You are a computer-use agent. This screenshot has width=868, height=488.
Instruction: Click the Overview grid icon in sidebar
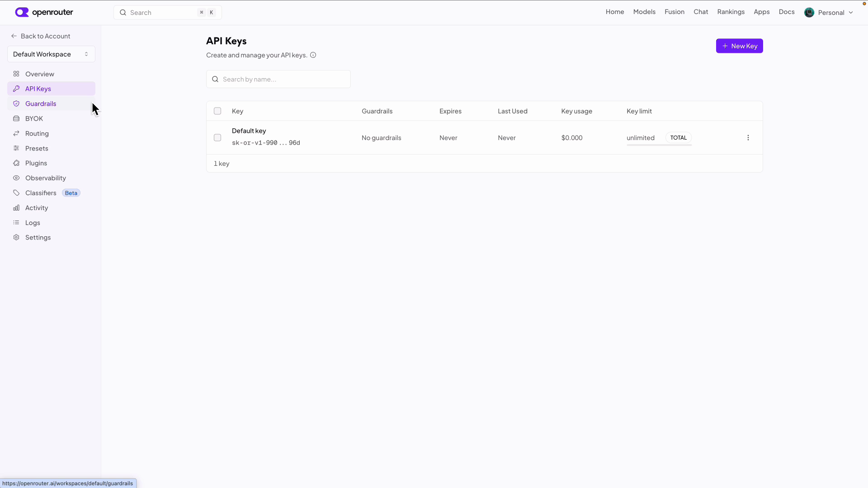(x=16, y=74)
